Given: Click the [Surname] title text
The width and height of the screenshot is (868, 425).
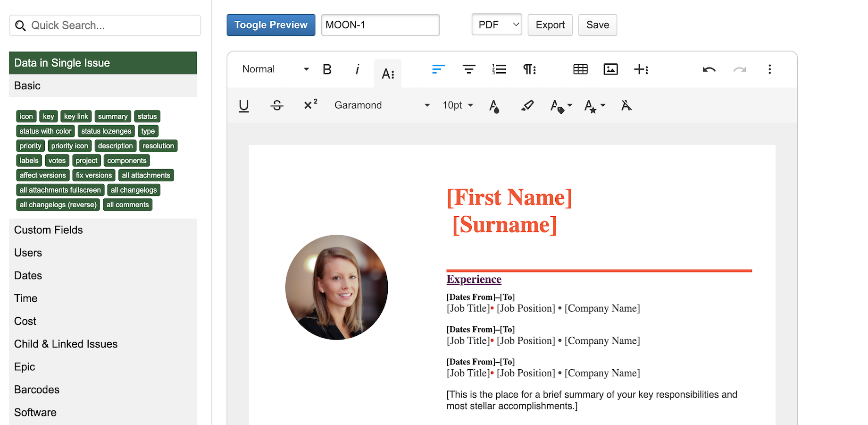Looking at the screenshot, I should [x=505, y=225].
